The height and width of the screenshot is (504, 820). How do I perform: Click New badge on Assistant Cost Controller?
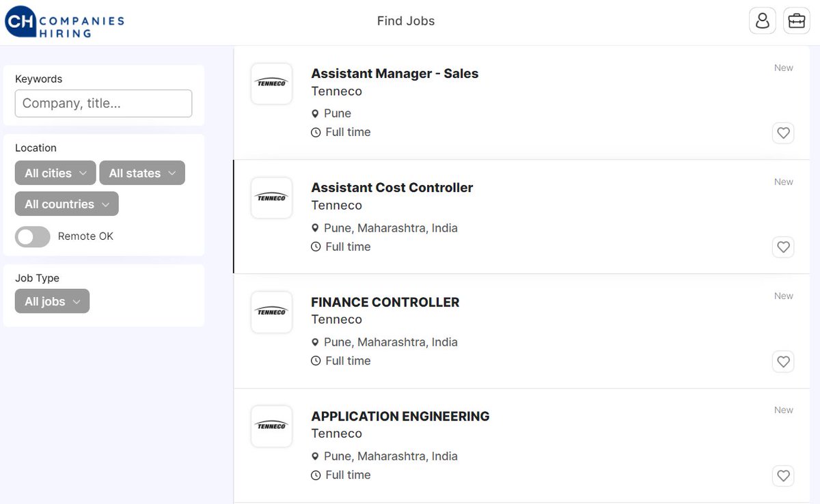pos(784,182)
